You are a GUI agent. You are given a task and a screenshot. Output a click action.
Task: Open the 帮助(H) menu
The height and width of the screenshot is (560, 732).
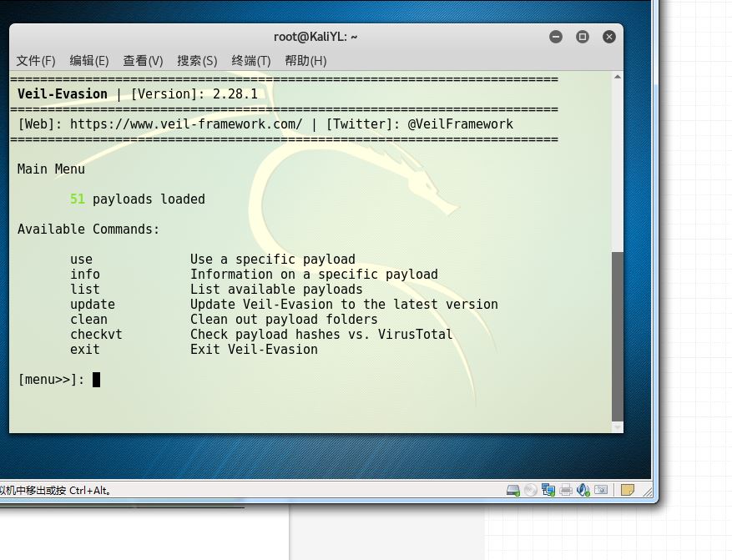pos(305,61)
